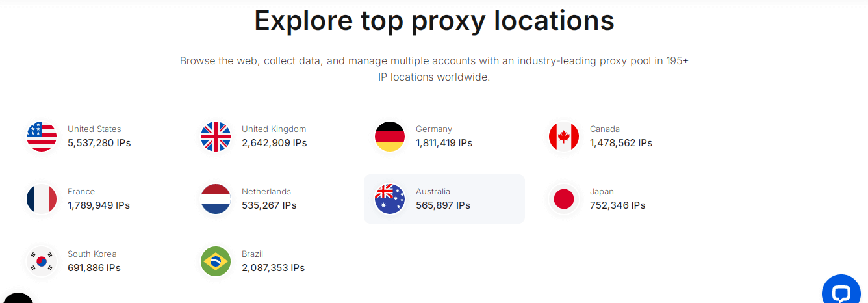Open the blue live chat widget
The width and height of the screenshot is (868, 303).
pyautogui.click(x=841, y=293)
